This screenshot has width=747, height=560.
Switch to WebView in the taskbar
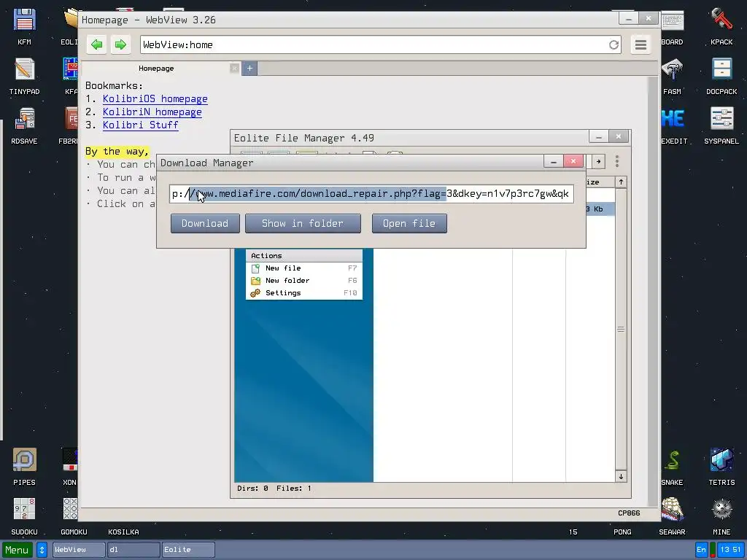coord(79,550)
